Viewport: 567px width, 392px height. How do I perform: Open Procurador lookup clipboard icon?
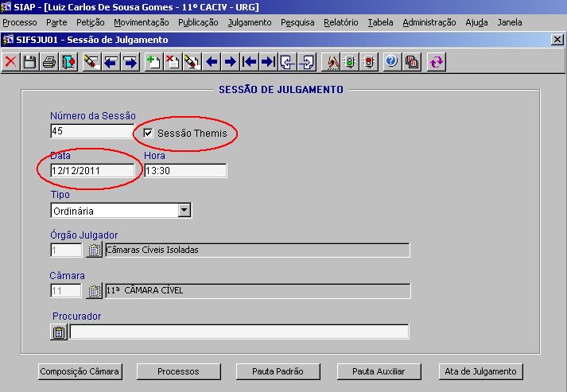coord(59,332)
